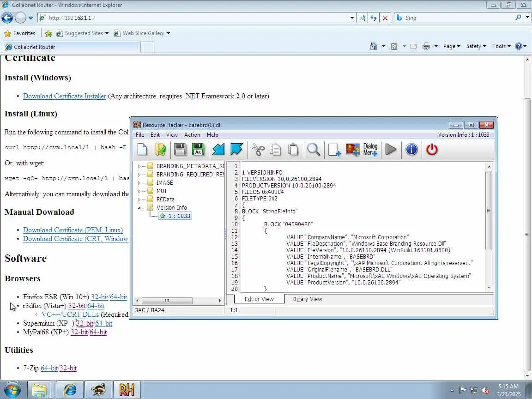
Task: Open a file with Resource Hacker's folder icon
Action: click(x=161, y=149)
